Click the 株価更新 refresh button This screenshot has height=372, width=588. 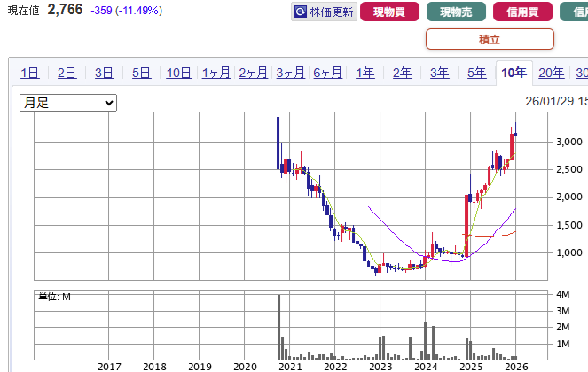(324, 12)
